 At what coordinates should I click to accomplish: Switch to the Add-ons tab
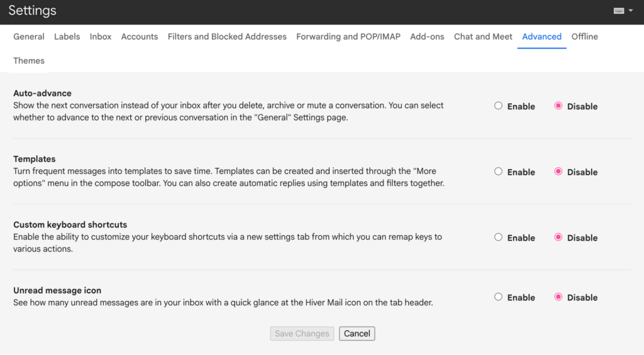[x=427, y=36]
